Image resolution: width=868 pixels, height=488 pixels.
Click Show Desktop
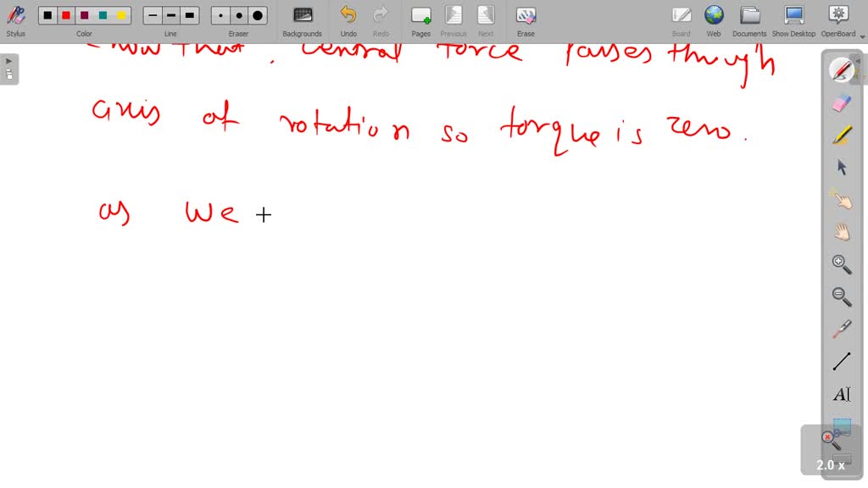click(793, 21)
